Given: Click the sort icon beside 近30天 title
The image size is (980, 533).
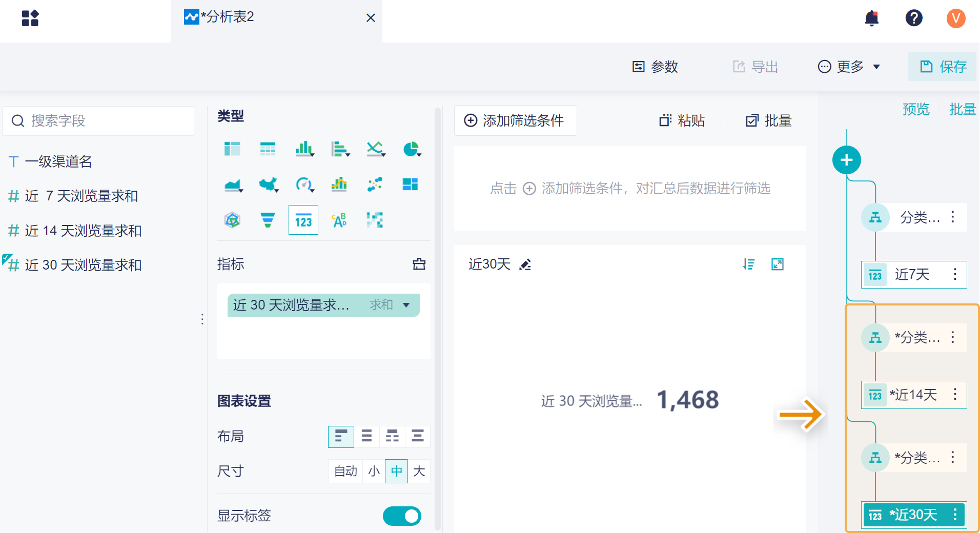Looking at the screenshot, I should 749,264.
